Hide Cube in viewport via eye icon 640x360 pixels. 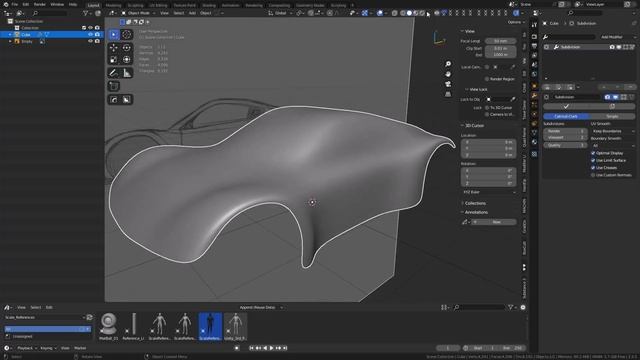[90, 35]
